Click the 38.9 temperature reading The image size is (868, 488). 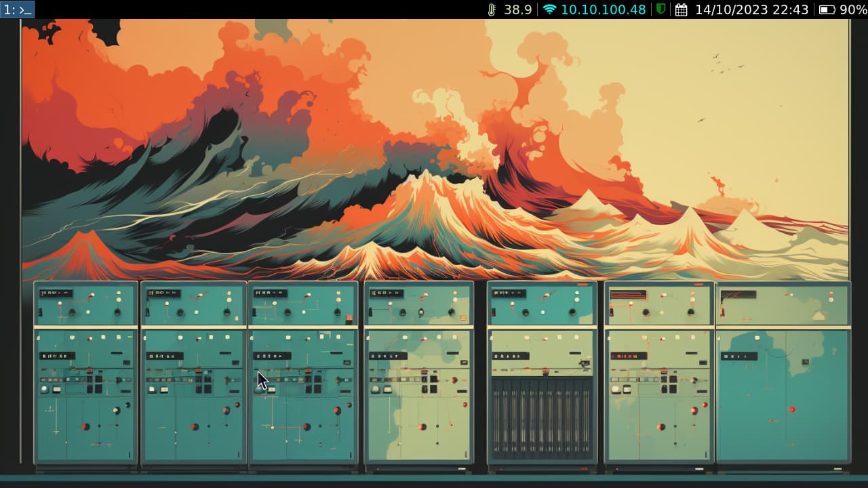pos(518,9)
